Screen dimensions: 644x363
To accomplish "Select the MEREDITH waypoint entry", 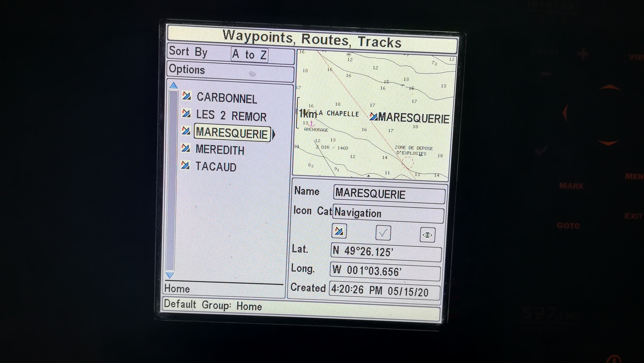I will pos(220,150).
